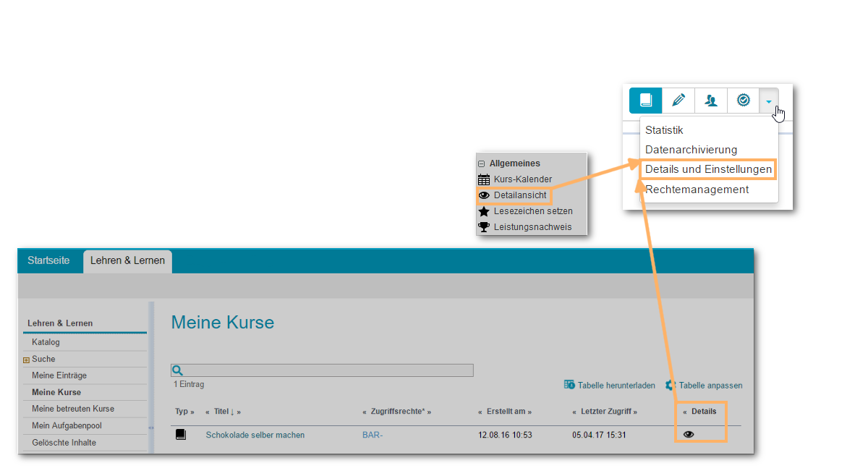Switch to the Startseite tab
This screenshot has width=868, height=476.
(x=48, y=260)
